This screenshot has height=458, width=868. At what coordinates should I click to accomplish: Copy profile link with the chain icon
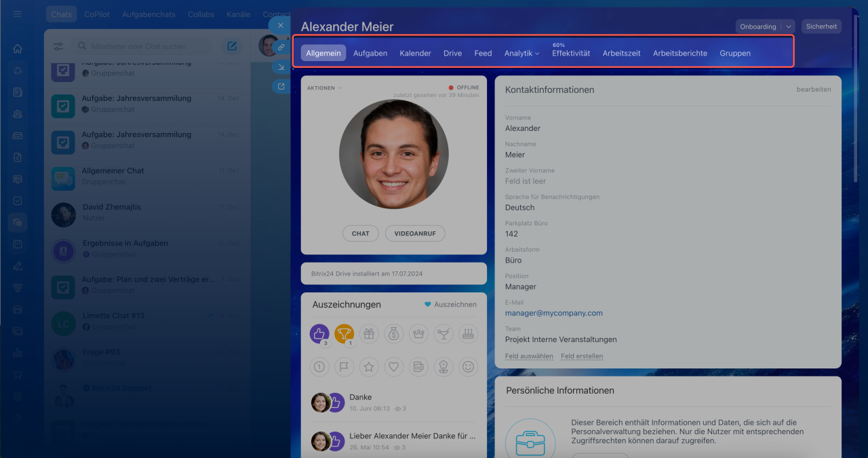281,47
